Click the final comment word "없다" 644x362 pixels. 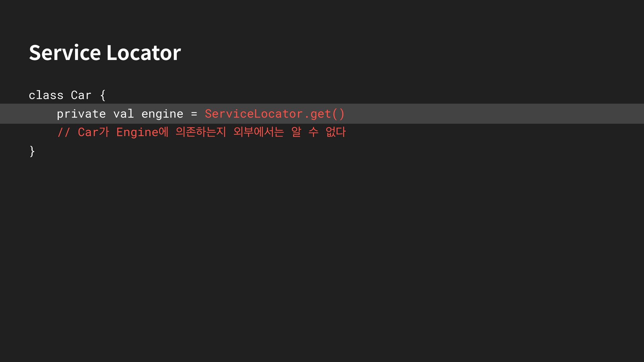[335, 132]
